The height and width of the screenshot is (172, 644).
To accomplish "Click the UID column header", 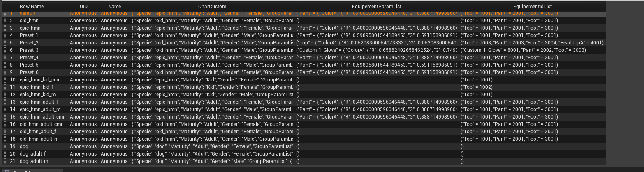I will click(x=83, y=7).
